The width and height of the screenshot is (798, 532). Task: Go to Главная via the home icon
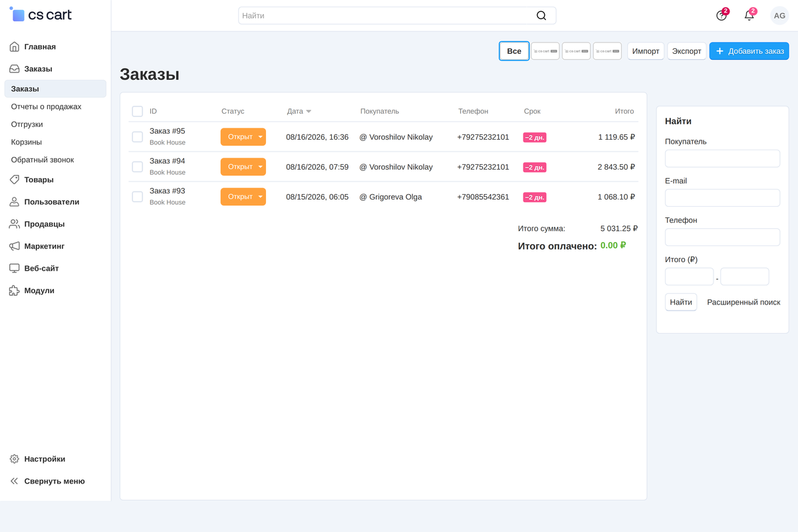tap(14, 47)
